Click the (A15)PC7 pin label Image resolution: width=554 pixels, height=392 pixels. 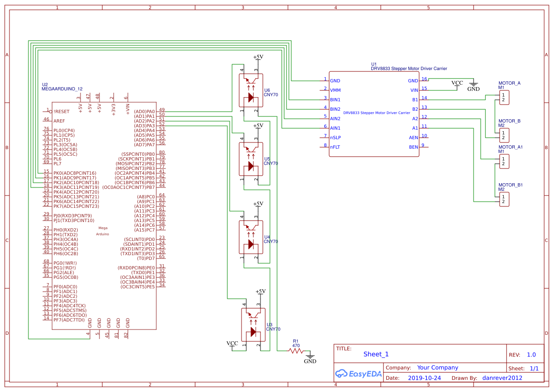click(x=144, y=230)
